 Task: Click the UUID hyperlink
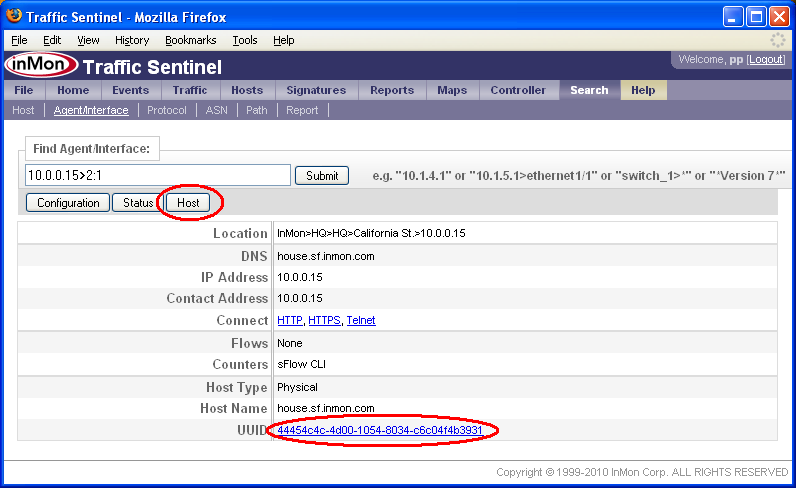coord(380,430)
